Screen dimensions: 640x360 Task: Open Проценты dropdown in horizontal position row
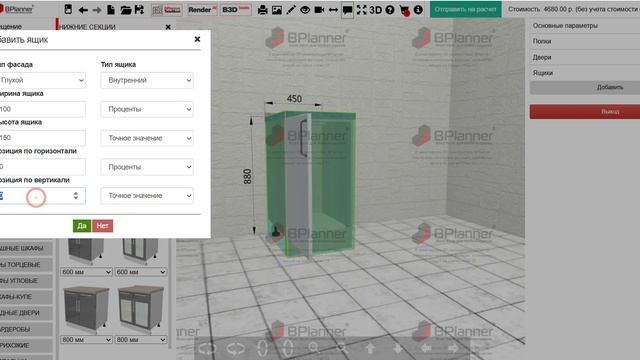(147, 167)
